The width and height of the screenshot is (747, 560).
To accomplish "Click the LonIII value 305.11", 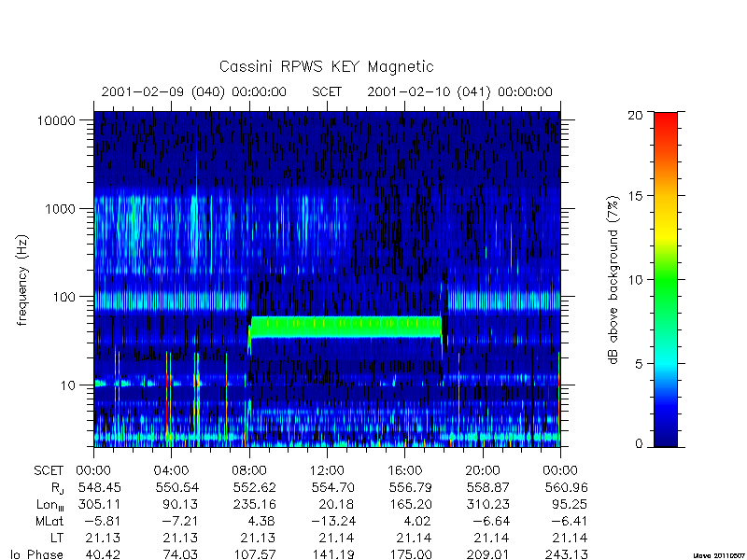I will point(99,504).
